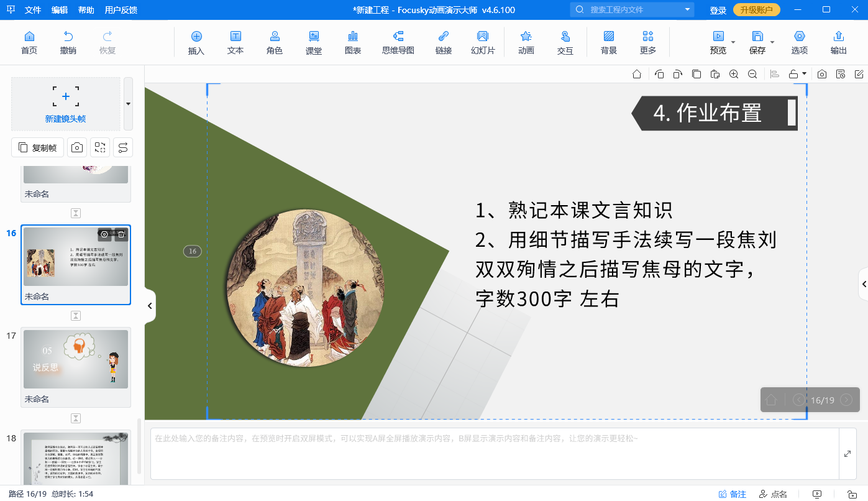The height and width of the screenshot is (501, 868).
Task: Select frame 18 thumbnail
Action: pyautogui.click(x=76, y=459)
